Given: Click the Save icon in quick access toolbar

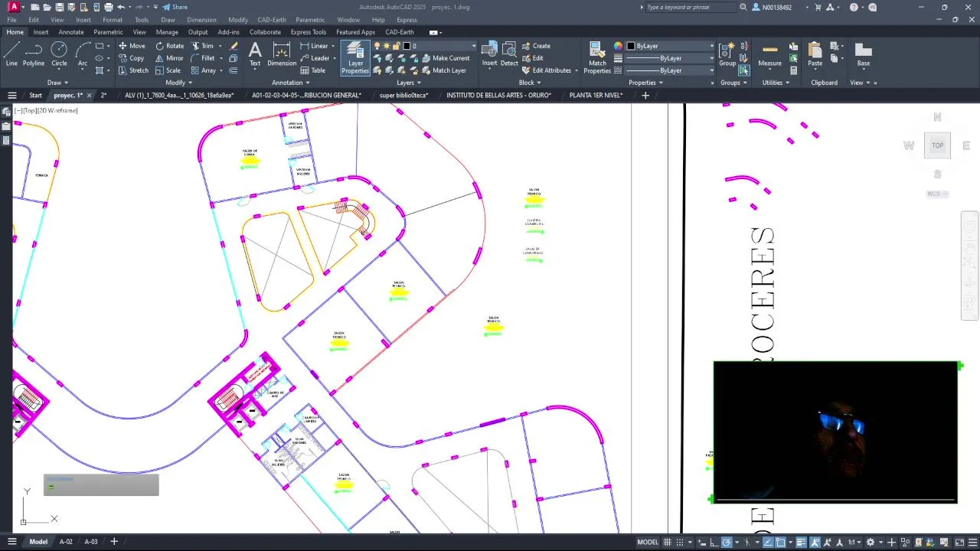Looking at the screenshot, I should 59,7.
